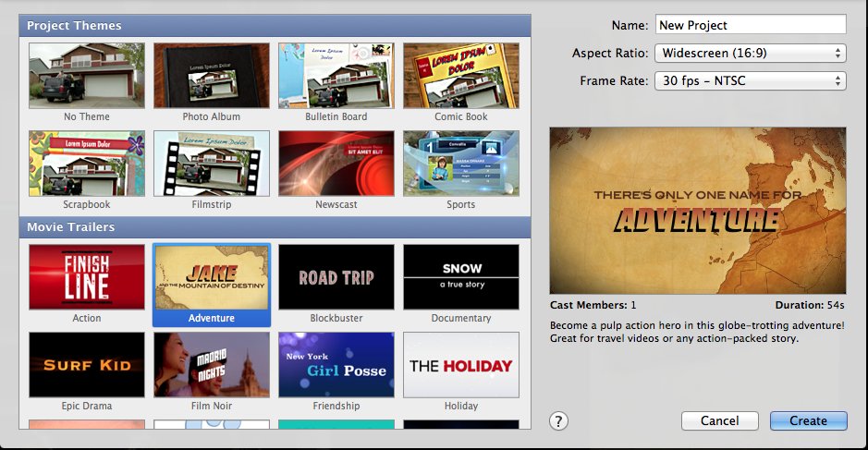Choose the Film Noir Madrid Nights trailer
Screen dimensions: 868x450
coord(212,365)
